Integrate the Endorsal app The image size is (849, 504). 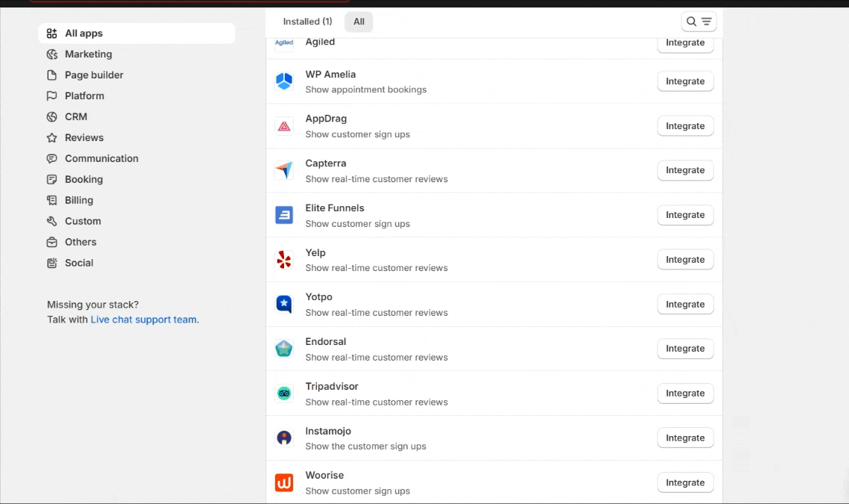685,349
